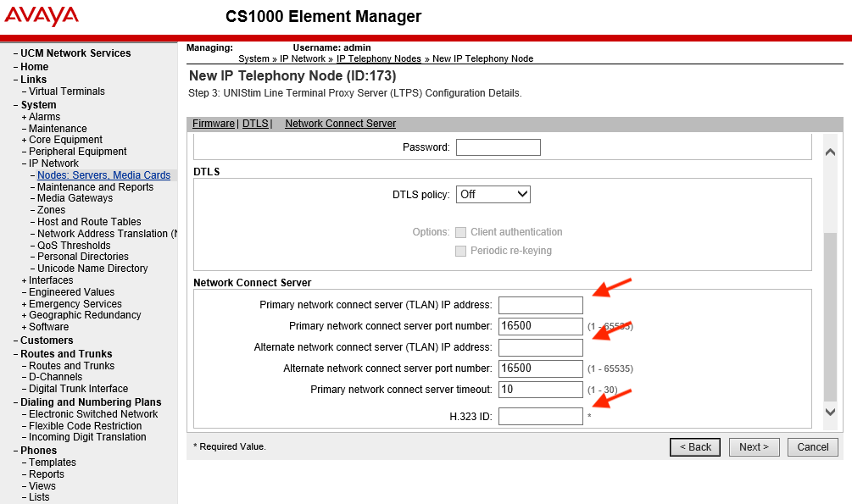Focus Alternate network connect server IP field
This screenshot has width=852, height=504.
click(x=541, y=347)
